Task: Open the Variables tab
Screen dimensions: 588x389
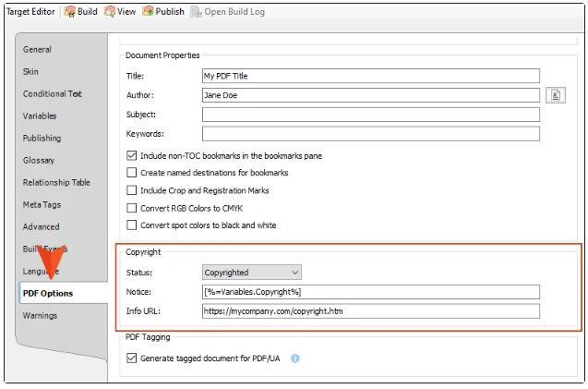Action: pos(40,115)
